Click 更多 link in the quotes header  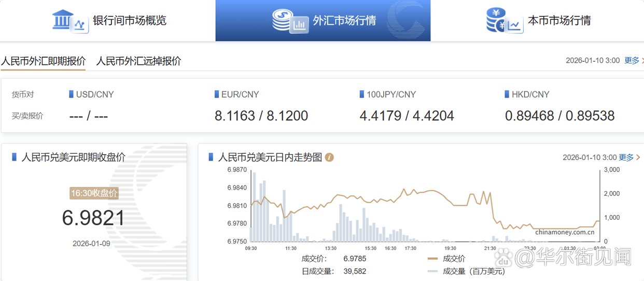click(x=632, y=60)
